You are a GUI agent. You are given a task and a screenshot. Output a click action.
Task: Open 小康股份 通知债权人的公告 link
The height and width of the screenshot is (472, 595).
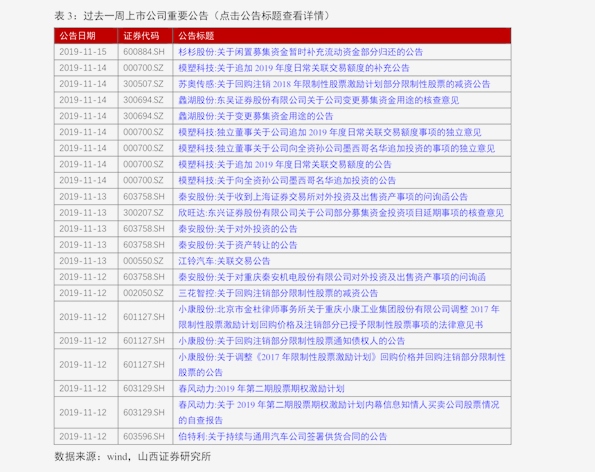click(292, 341)
